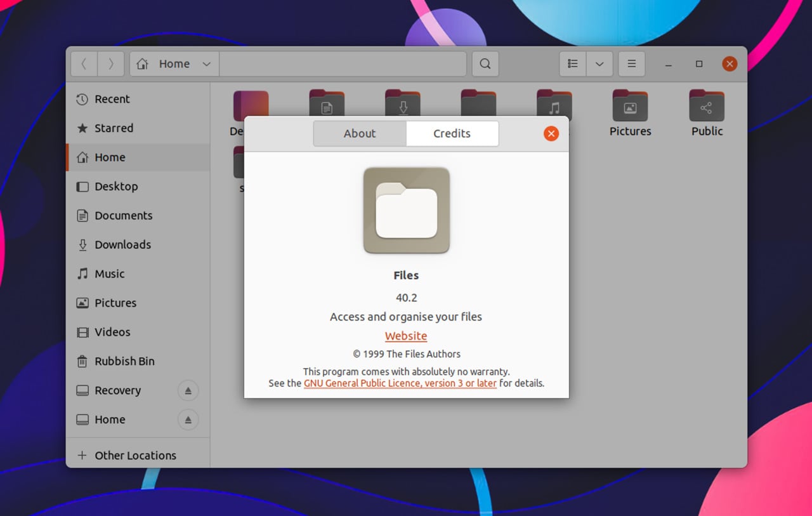Toggle list view in the toolbar
Image resolution: width=812 pixels, height=516 pixels.
[573, 64]
